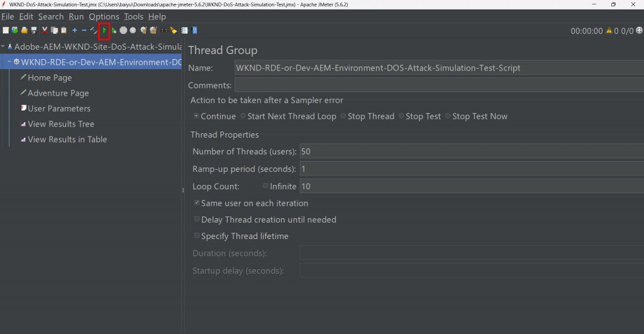Select User Parameters in tree
The image size is (644, 334).
(59, 108)
